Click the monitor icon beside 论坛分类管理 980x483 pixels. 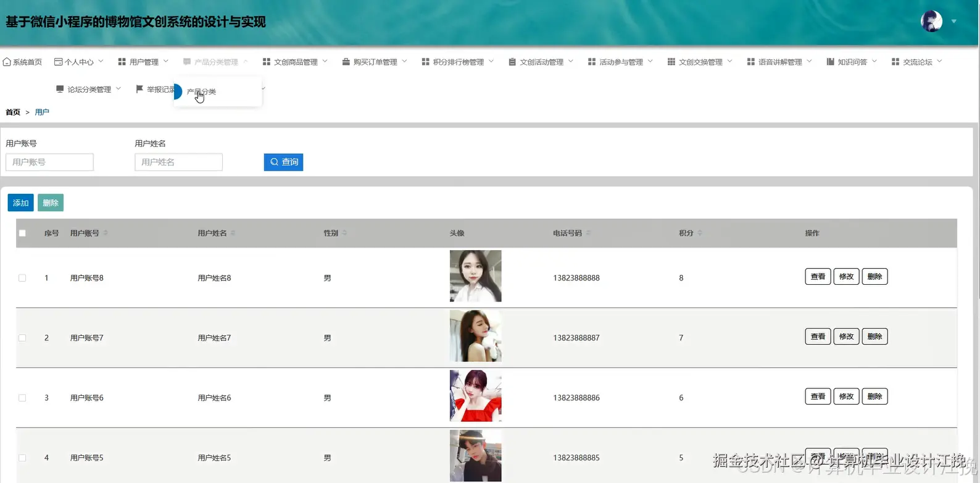click(x=60, y=89)
